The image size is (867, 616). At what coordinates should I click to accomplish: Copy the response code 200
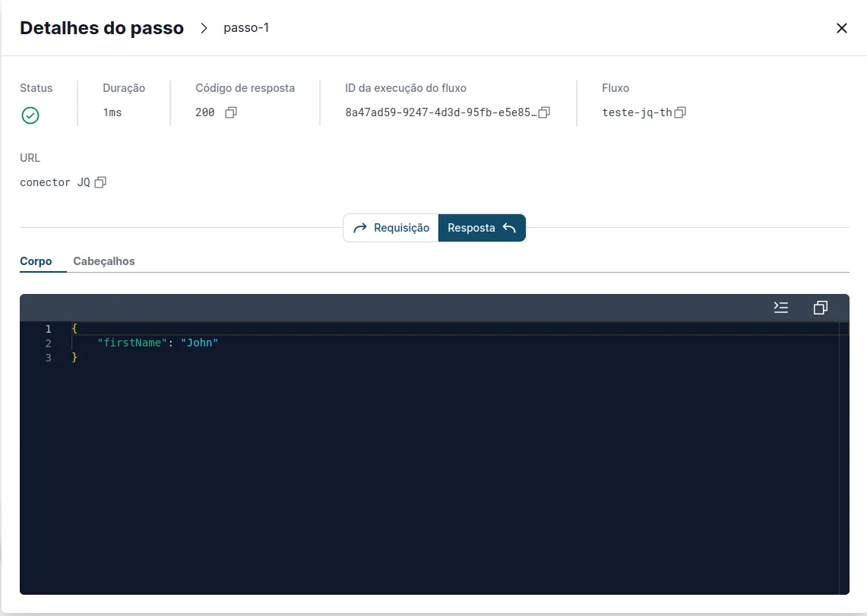pyautogui.click(x=230, y=112)
